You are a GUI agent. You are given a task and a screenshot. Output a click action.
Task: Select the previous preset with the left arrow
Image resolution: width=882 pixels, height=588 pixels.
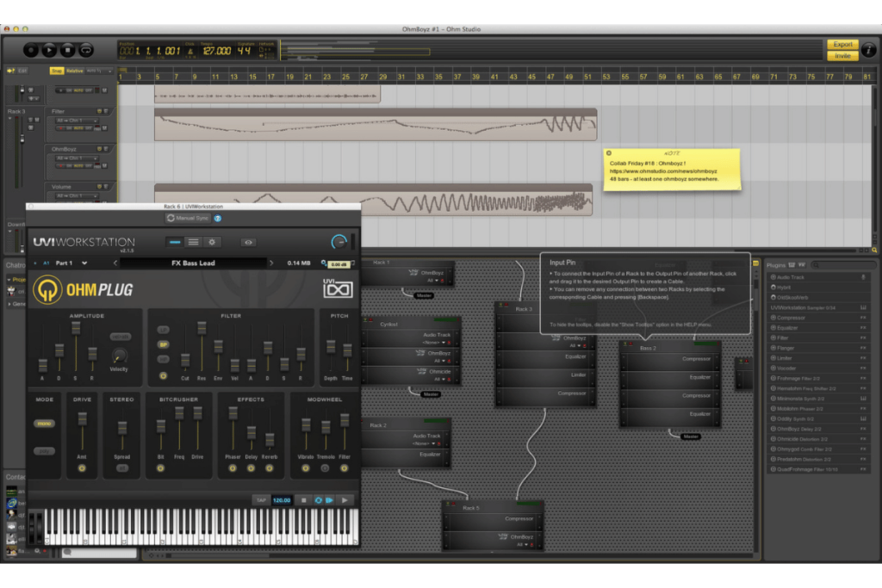(x=116, y=263)
